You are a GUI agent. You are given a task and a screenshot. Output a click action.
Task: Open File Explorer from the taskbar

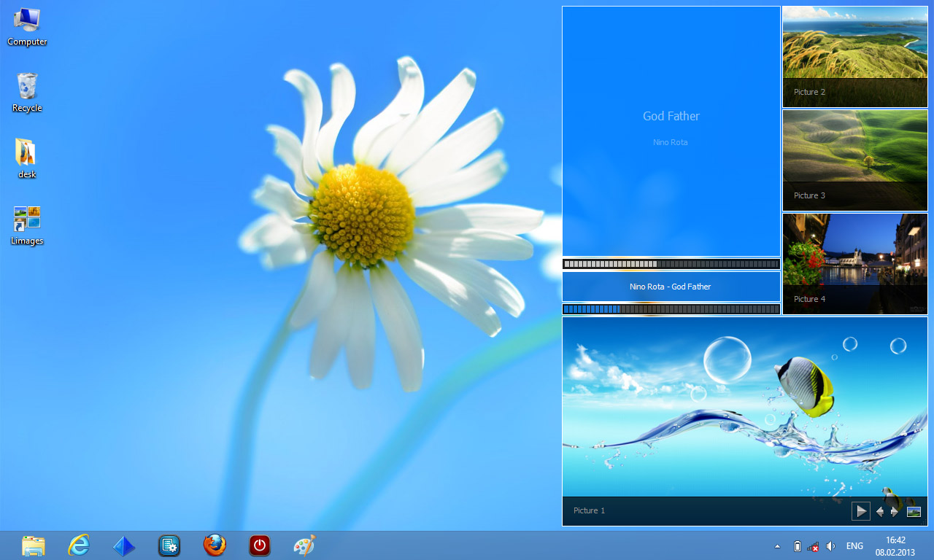[x=34, y=545]
